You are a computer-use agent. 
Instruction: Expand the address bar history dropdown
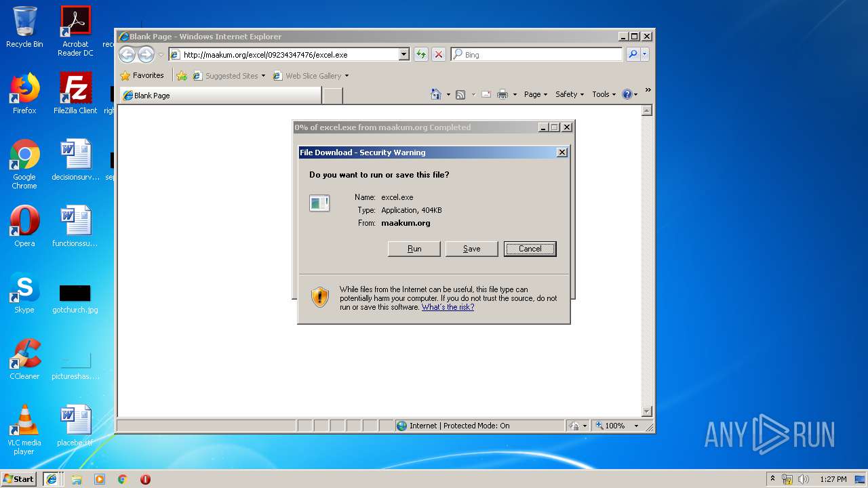[x=404, y=55]
